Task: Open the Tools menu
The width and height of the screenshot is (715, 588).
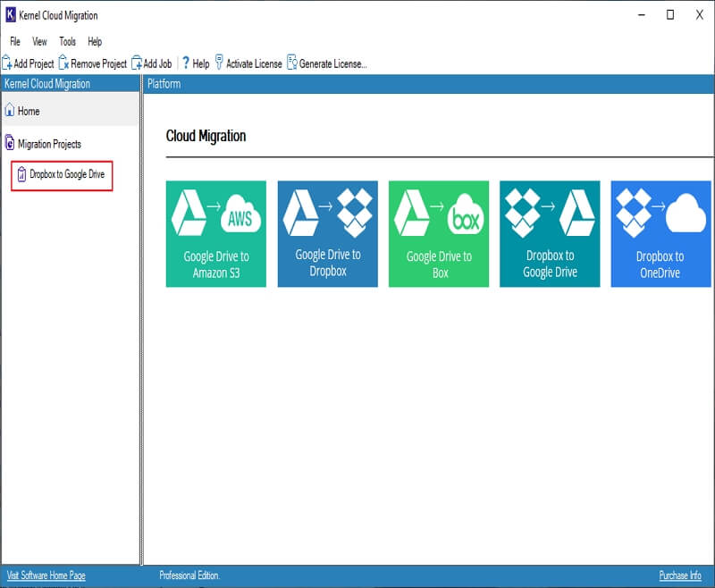Action: [68, 41]
